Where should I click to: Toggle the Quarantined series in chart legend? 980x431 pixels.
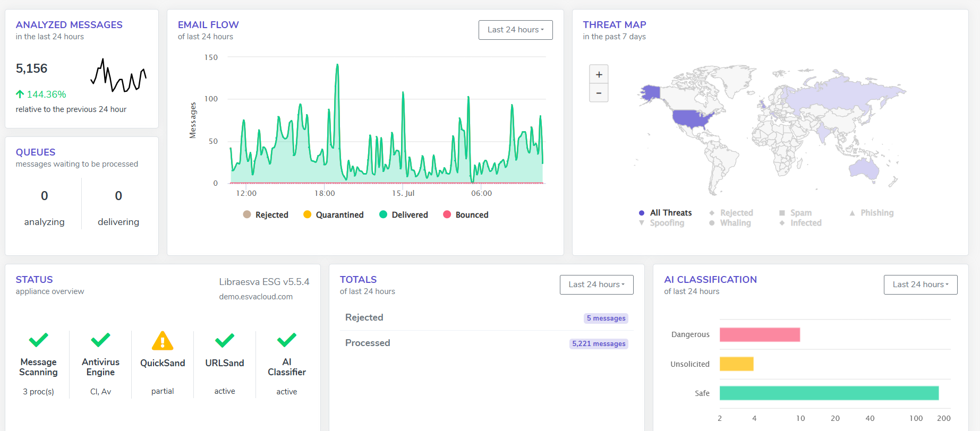point(334,214)
